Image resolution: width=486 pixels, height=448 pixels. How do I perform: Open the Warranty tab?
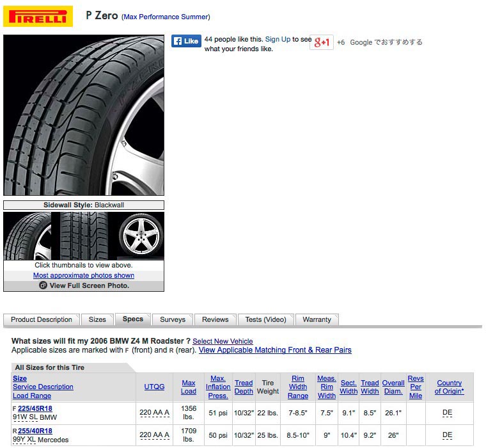317,319
